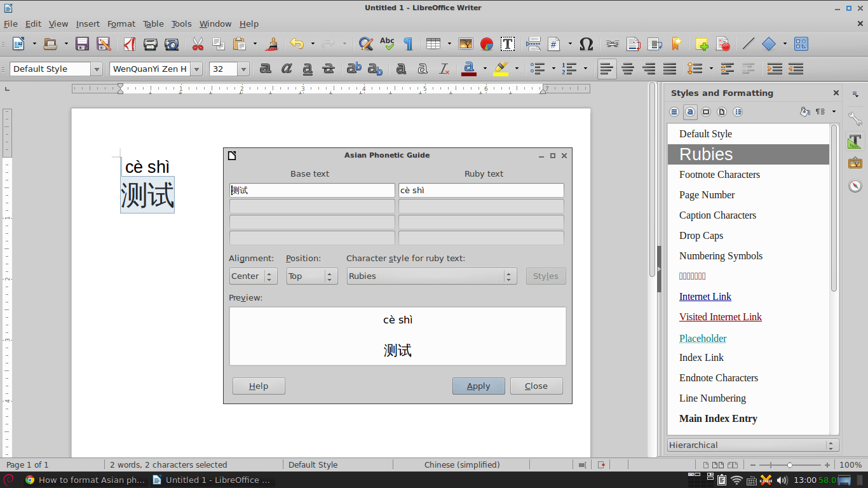Open the Position dropdown showing Top
The height and width of the screenshot is (488, 868).
(311, 276)
